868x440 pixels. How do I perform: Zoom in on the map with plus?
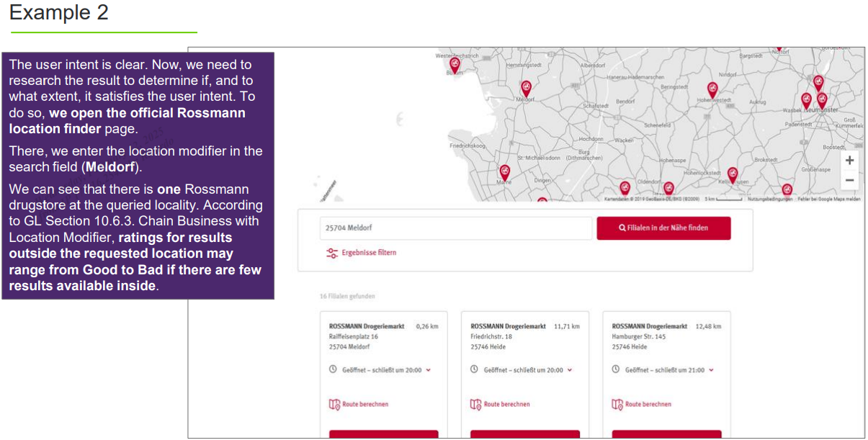850,161
